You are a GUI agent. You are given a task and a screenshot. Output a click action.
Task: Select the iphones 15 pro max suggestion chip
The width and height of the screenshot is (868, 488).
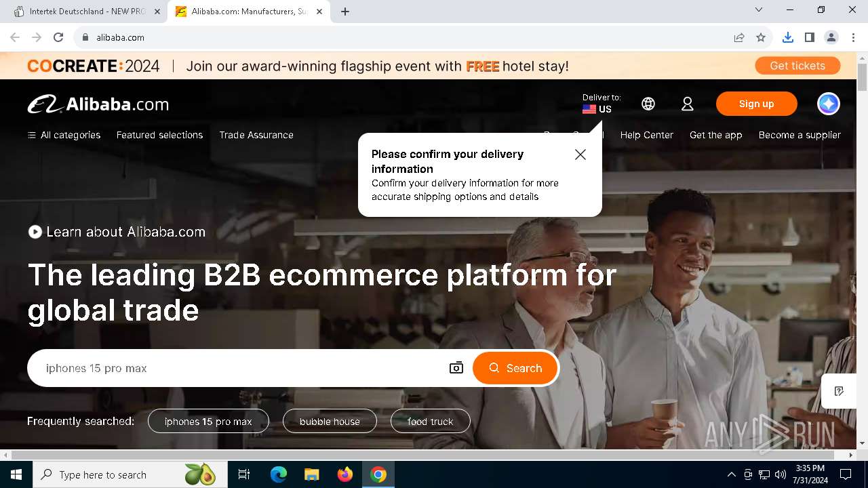(208, 422)
